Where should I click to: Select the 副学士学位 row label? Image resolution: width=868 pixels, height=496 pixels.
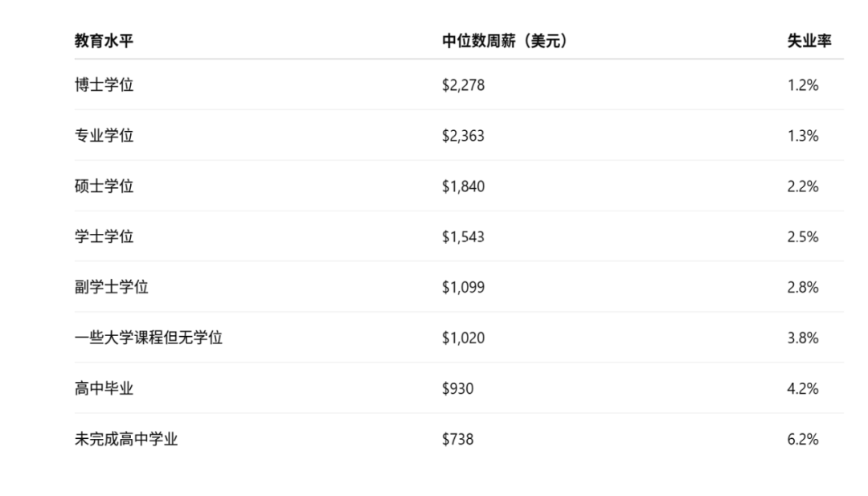112,287
